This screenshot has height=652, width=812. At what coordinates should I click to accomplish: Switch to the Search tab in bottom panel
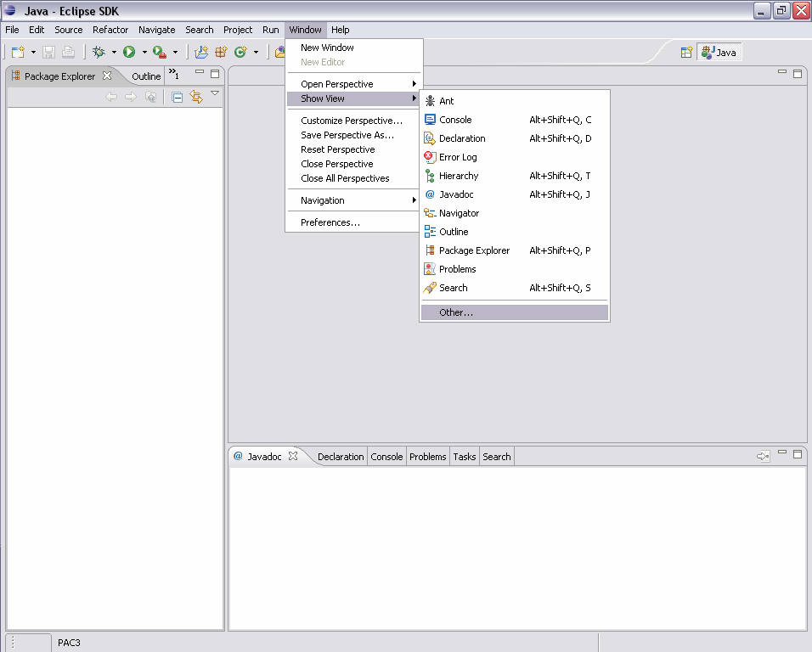[497, 457]
